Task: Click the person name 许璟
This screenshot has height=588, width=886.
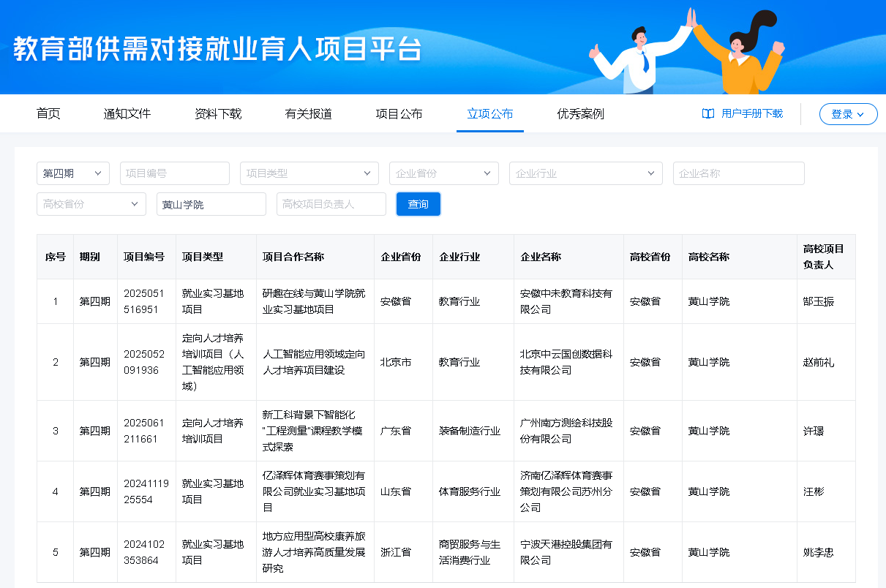Action: (814, 431)
